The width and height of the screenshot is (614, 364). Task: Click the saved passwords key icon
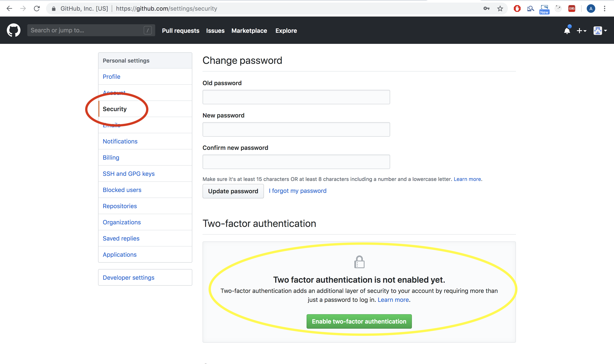tap(486, 8)
